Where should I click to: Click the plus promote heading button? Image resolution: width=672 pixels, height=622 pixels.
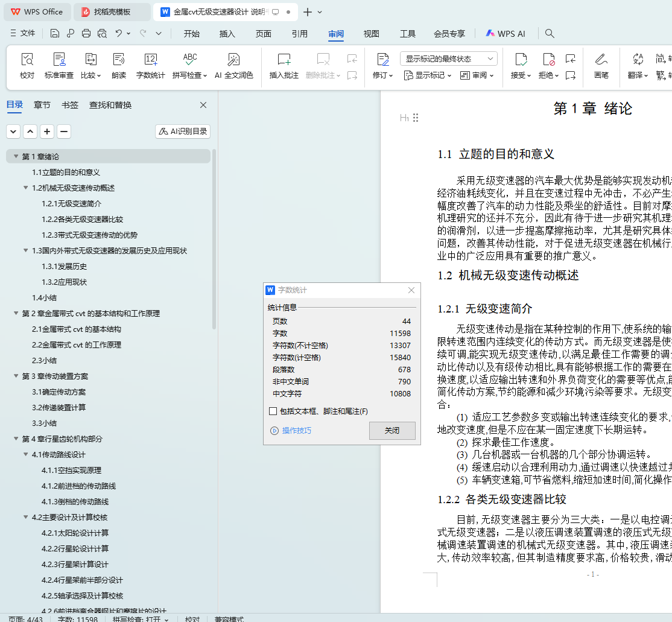[x=47, y=132]
